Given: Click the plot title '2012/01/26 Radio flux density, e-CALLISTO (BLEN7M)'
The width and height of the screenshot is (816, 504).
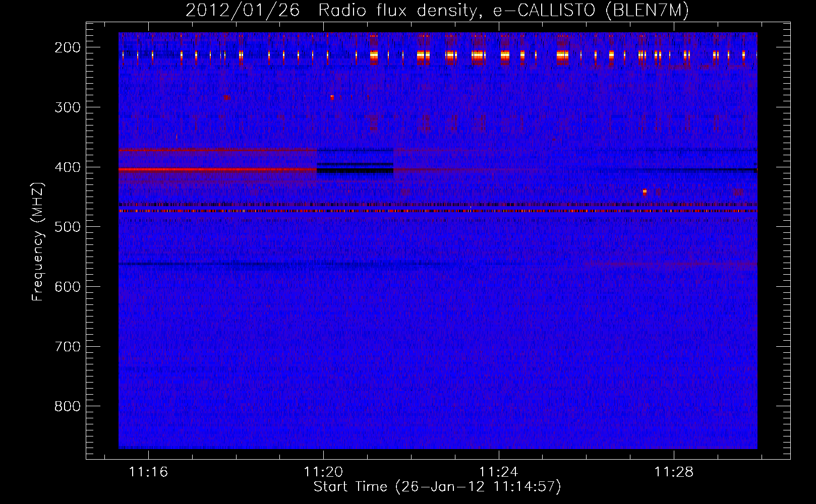Looking at the screenshot, I should coord(437,10).
